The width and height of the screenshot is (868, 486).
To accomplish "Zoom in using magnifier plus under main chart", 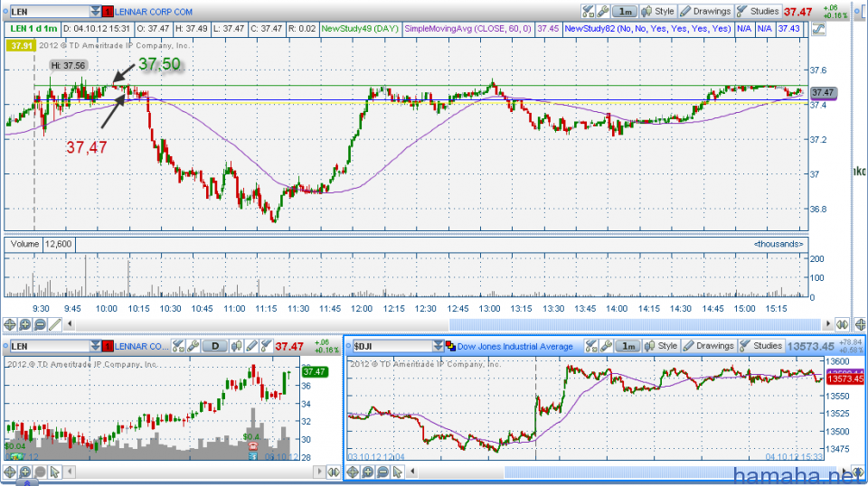I will (x=25, y=324).
